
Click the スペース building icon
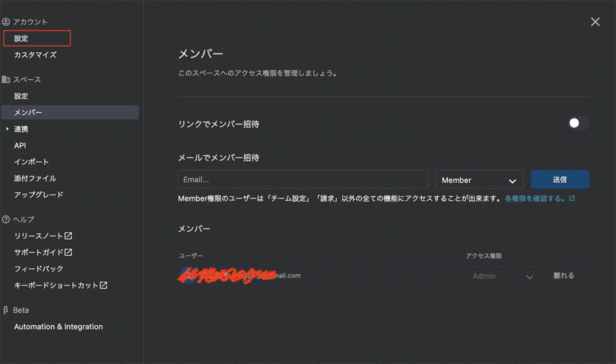point(6,79)
